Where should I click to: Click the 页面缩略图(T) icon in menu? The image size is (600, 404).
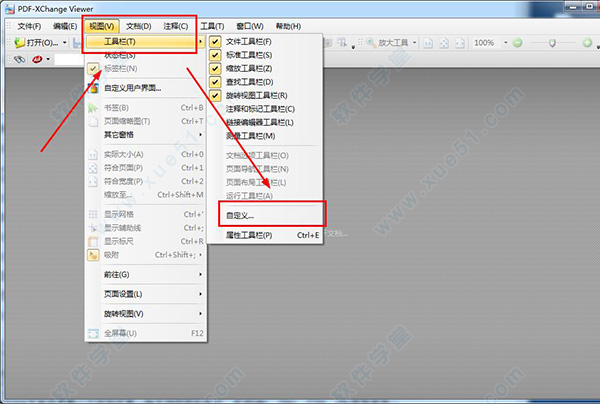(x=93, y=121)
